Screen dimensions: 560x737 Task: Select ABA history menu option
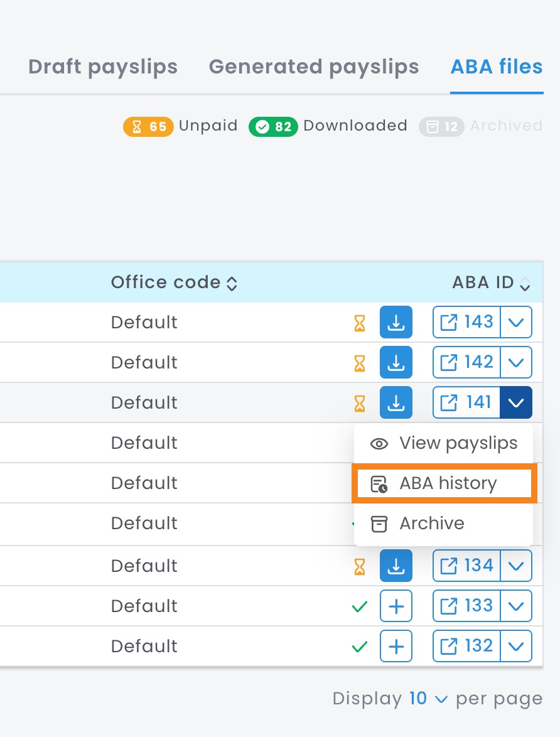click(x=444, y=483)
